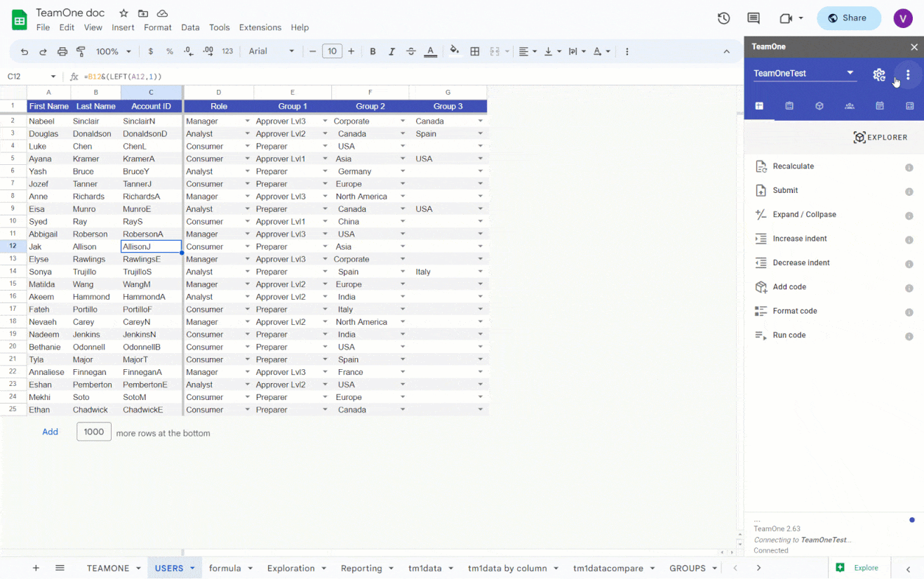The width and height of the screenshot is (924, 579).
Task: Open the cube tab icon in TeamOne panel
Action: click(x=819, y=106)
